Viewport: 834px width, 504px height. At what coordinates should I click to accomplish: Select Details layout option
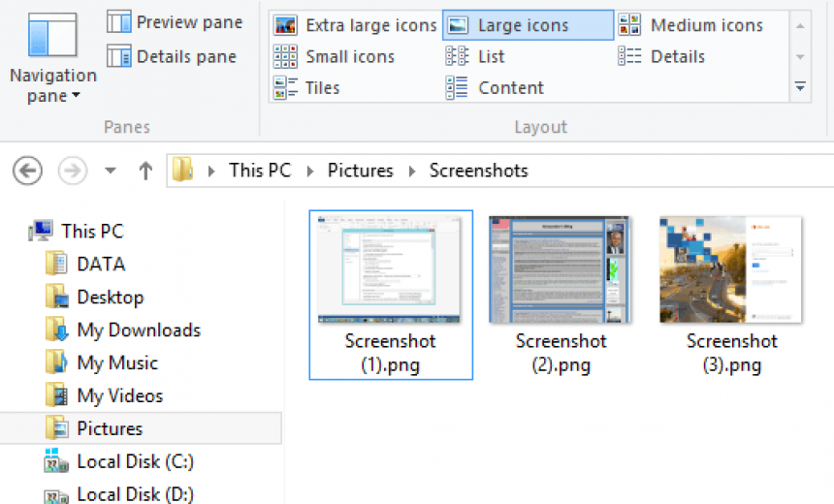[661, 56]
